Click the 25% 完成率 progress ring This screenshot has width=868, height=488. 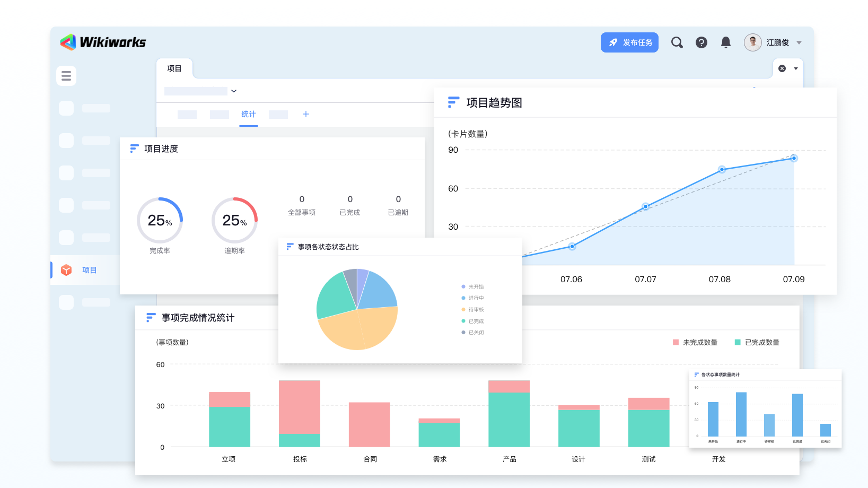160,220
